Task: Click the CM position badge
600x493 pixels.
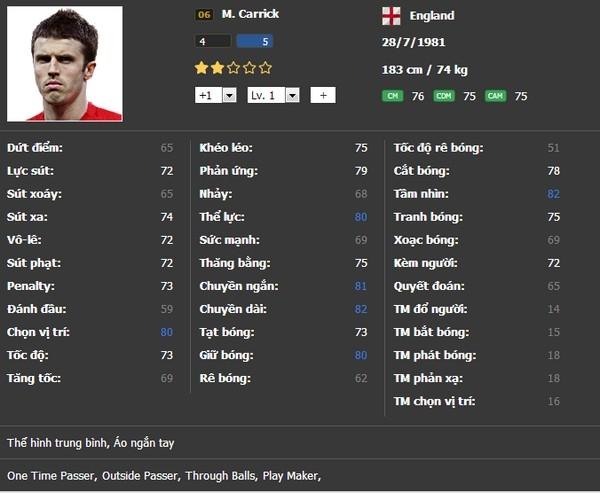Action: [392, 96]
